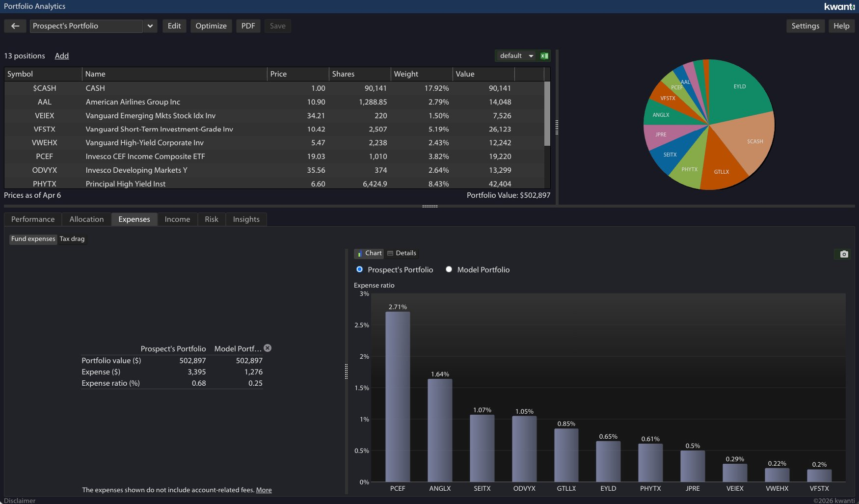Click the PCEF bar in expense chart

(398, 397)
